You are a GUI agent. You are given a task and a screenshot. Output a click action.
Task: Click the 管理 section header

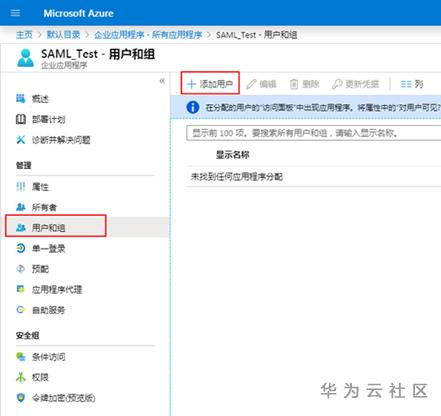click(x=24, y=165)
